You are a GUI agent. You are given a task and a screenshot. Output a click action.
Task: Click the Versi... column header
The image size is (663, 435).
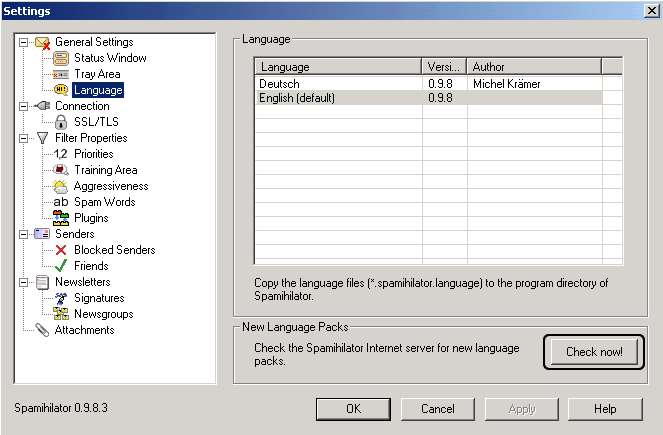click(x=444, y=66)
